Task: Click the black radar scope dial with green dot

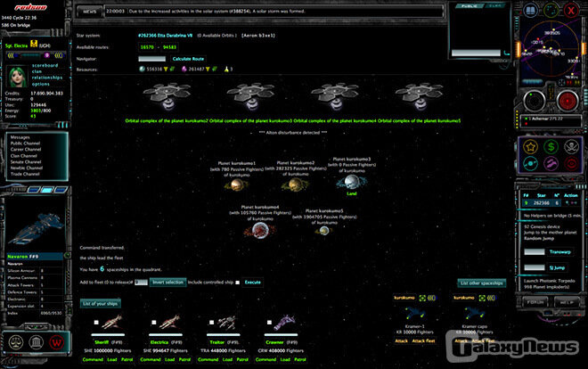Action: pos(534,101)
